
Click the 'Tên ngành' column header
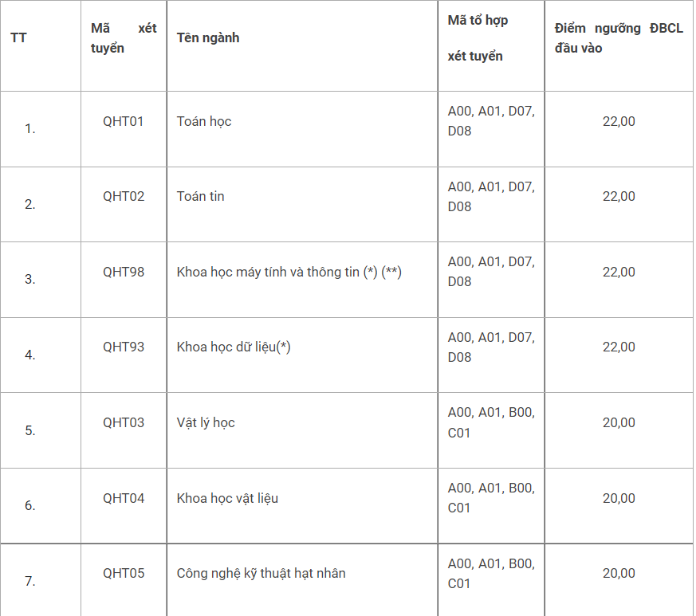coord(208,38)
